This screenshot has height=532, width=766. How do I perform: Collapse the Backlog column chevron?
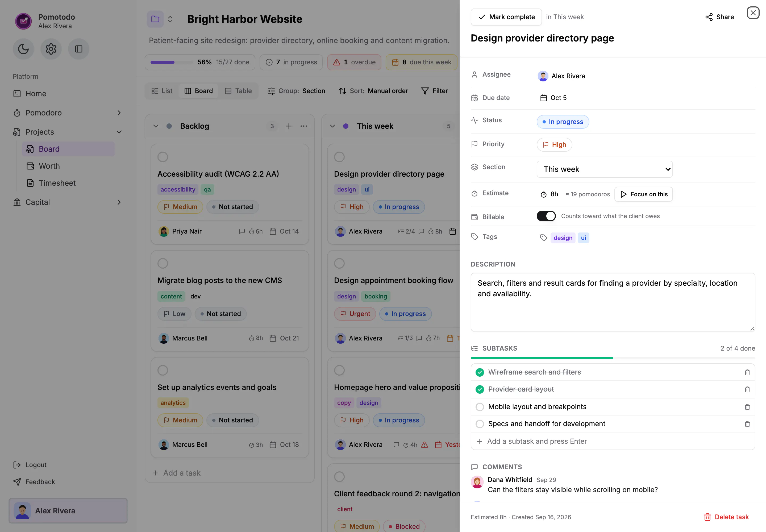(x=156, y=126)
